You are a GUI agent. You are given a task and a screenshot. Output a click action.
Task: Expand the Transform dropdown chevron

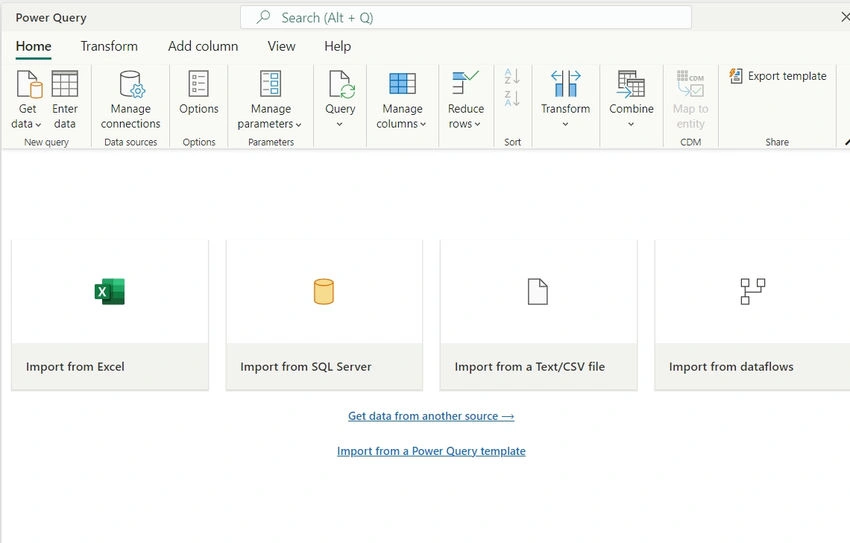565,124
